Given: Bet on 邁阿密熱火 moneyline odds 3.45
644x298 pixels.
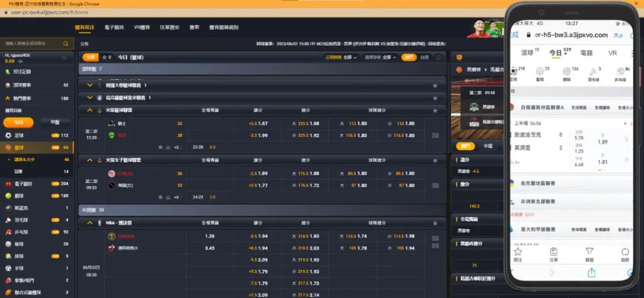Looking at the screenshot, I should tap(210, 248).
